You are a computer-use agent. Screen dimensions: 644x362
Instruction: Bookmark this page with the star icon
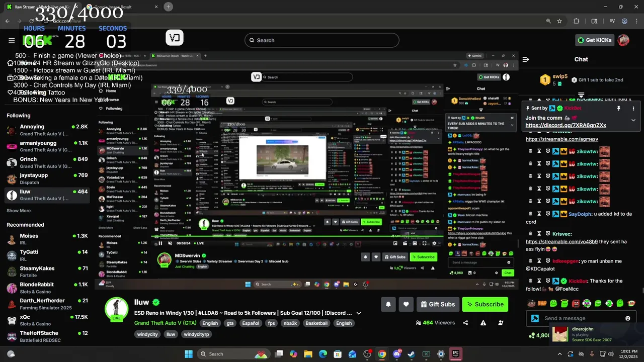tap(559, 21)
